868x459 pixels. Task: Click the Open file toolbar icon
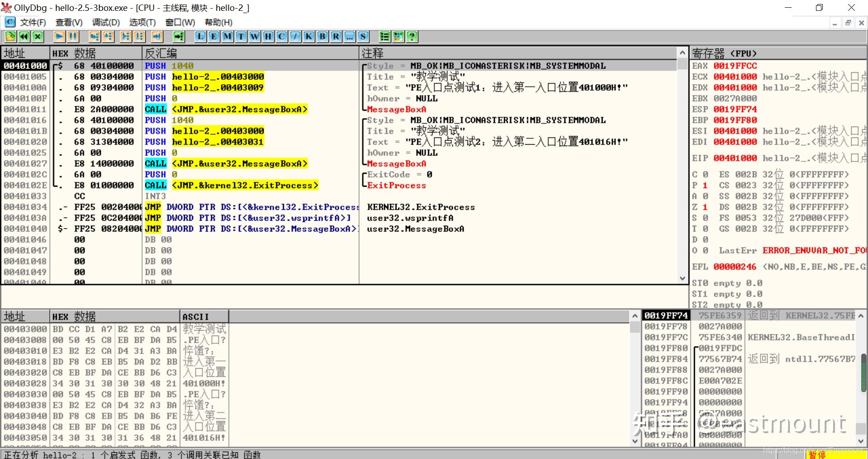[x=10, y=37]
